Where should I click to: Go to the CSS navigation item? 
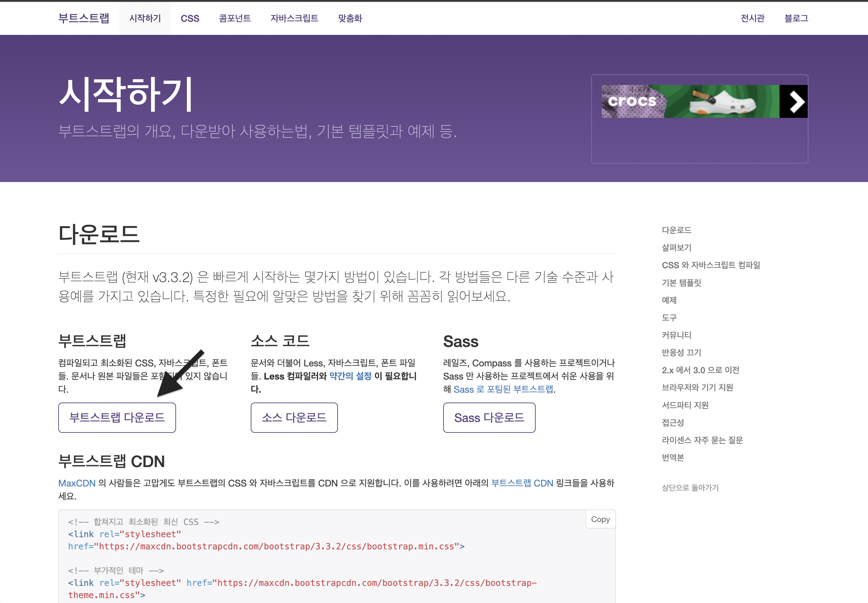click(190, 18)
